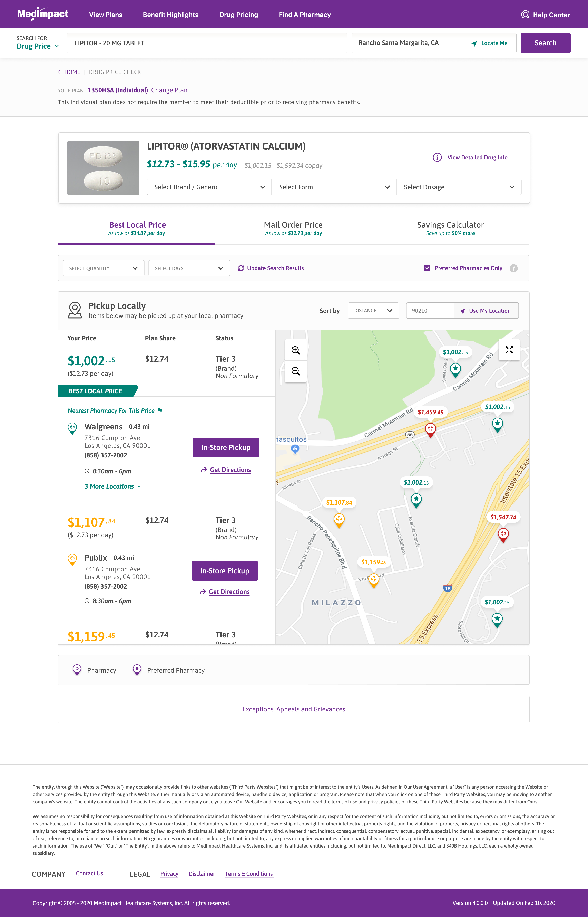Click In-Store Pickup for Publix
588x917 pixels.
225,571
